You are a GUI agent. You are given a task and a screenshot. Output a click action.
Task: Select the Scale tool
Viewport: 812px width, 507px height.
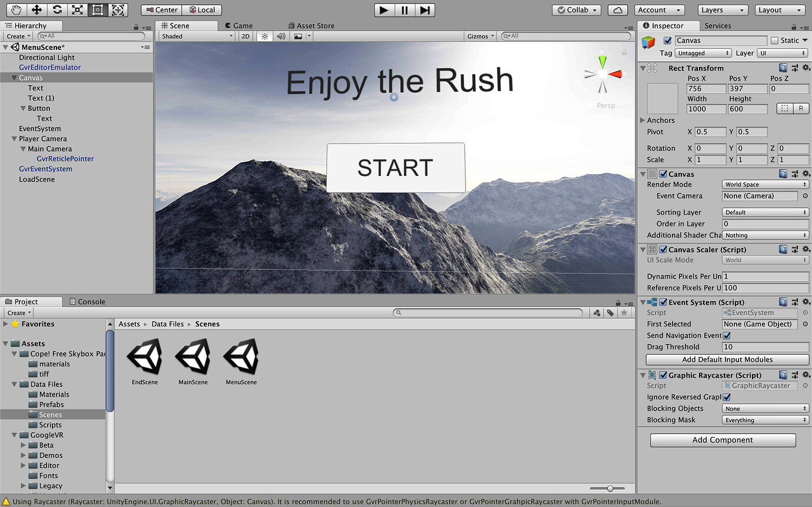[x=78, y=10]
